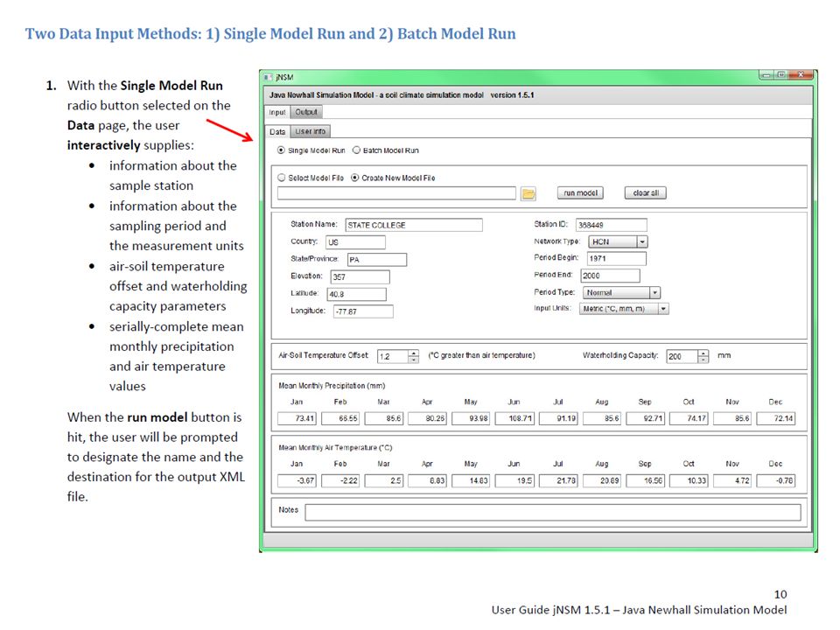Image resolution: width=840 pixels, height=630 pixels.
Task: Click November air temperature field 4.72
Action: pyautogui.click(x=732, y=480)
